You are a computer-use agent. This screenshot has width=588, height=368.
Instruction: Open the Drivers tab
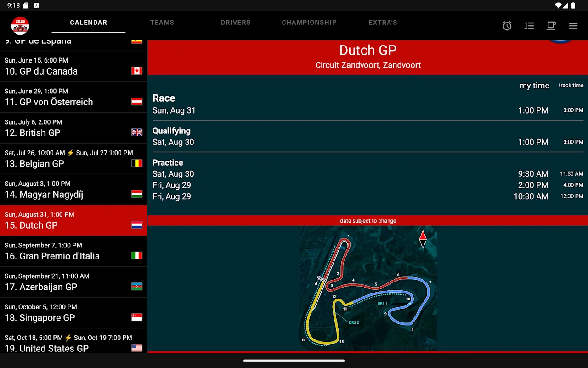(x=236, y=23)
